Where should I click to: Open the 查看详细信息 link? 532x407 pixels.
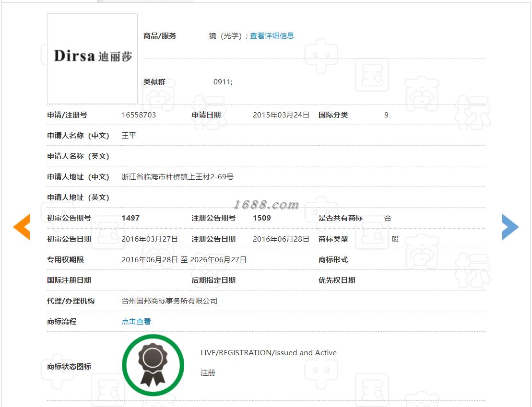tap(272, 36)
